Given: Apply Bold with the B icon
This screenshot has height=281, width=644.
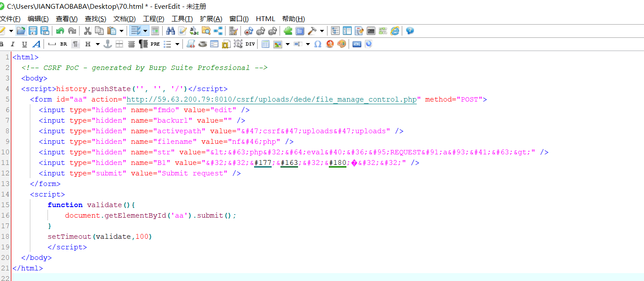Looking at the screenshot, I should (2, 44).
